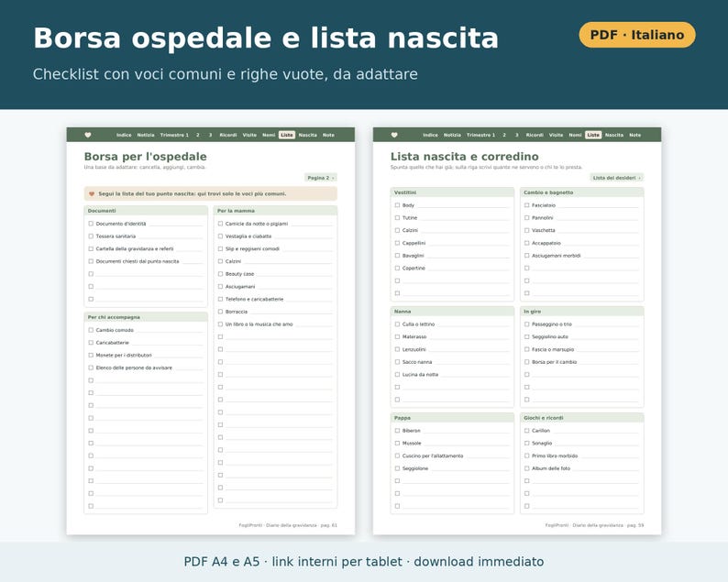Check the Seggiolino auto box

[x=527, y=337]
